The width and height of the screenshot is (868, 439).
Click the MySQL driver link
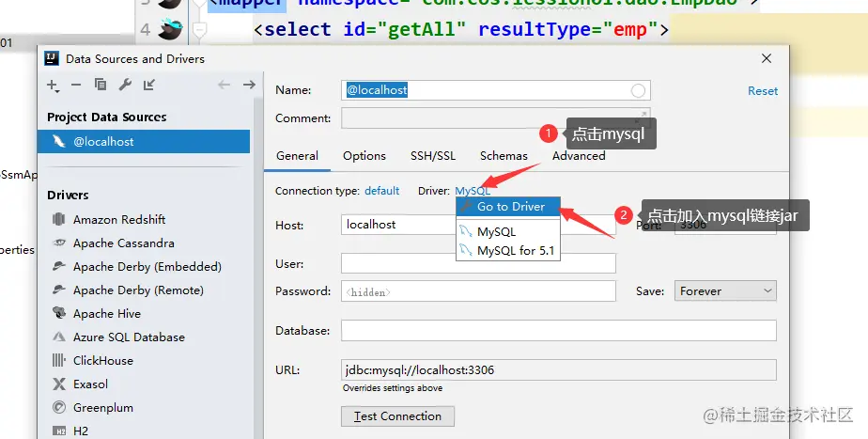[473, 191]
